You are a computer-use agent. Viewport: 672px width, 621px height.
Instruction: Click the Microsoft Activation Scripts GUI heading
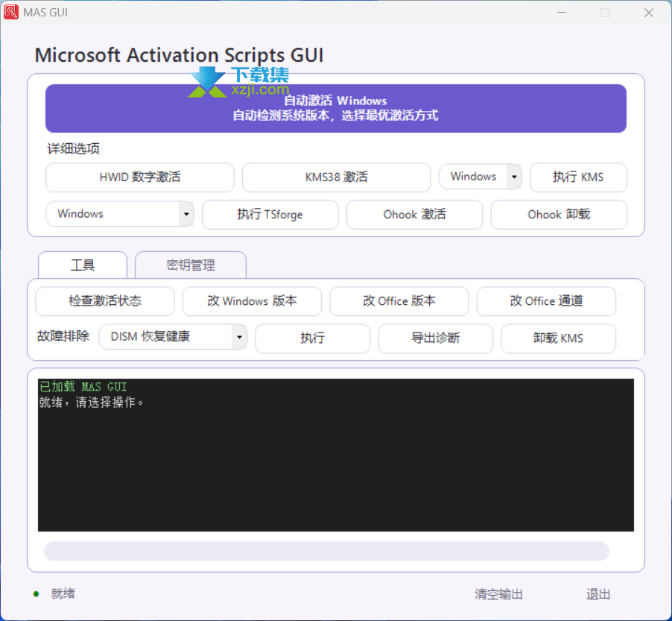(179, 55)
